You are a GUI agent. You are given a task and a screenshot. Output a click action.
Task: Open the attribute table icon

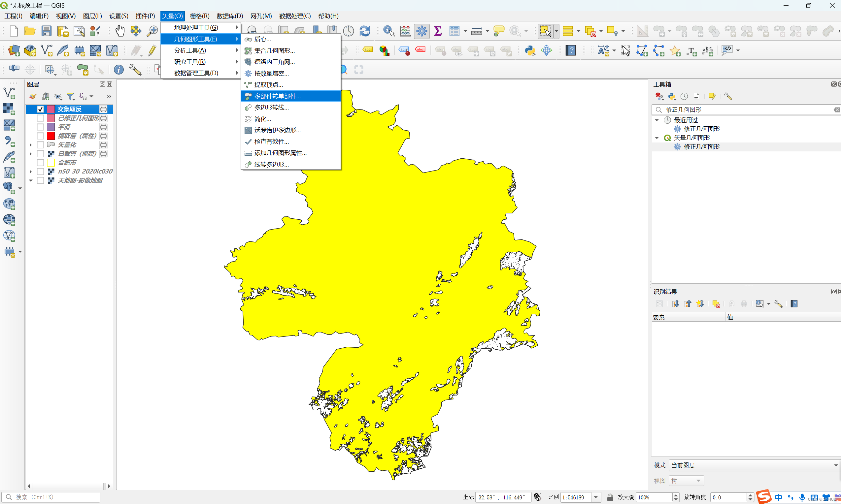pos(454,31)
